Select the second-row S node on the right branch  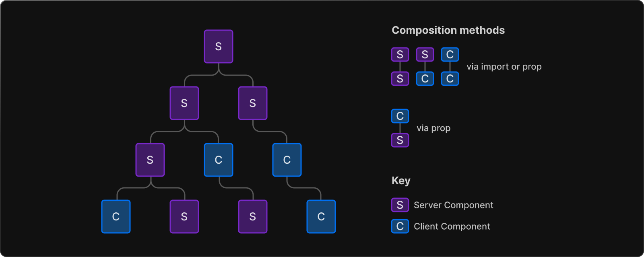point(253,103)
